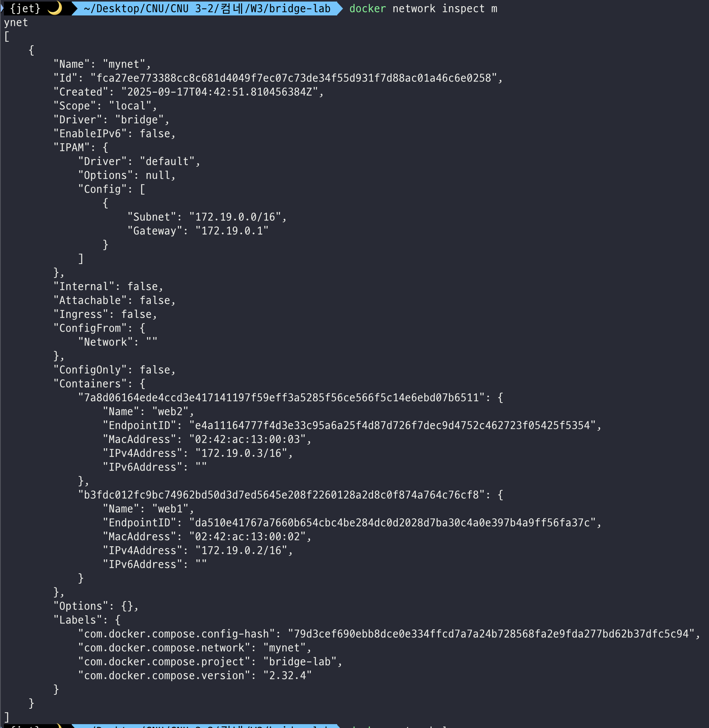Click the {jet} prompt segment
The image size is (709, 728).
25,8
